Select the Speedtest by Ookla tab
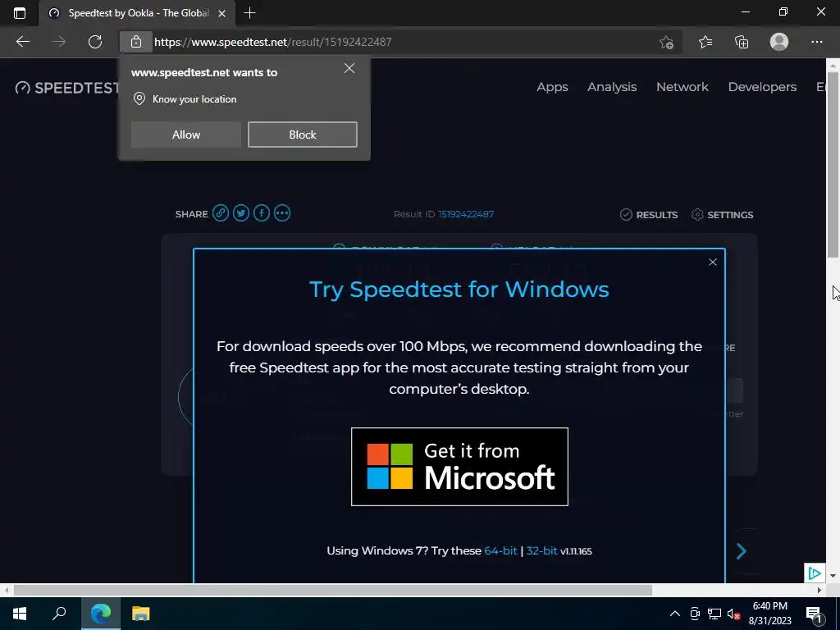Image resolution: width=840 pixels, height=630 pixels. [x=137, y=13]
